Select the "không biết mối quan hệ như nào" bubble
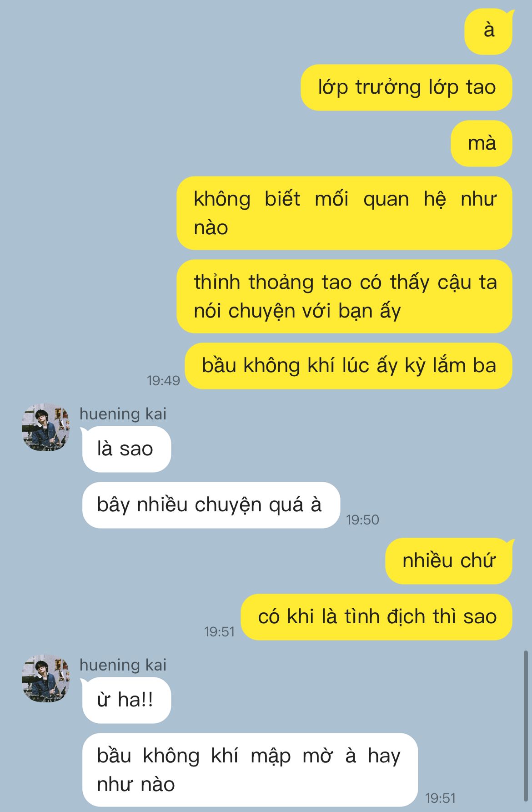The height and width of the screenshot is (812, 532). pos(344,213)
